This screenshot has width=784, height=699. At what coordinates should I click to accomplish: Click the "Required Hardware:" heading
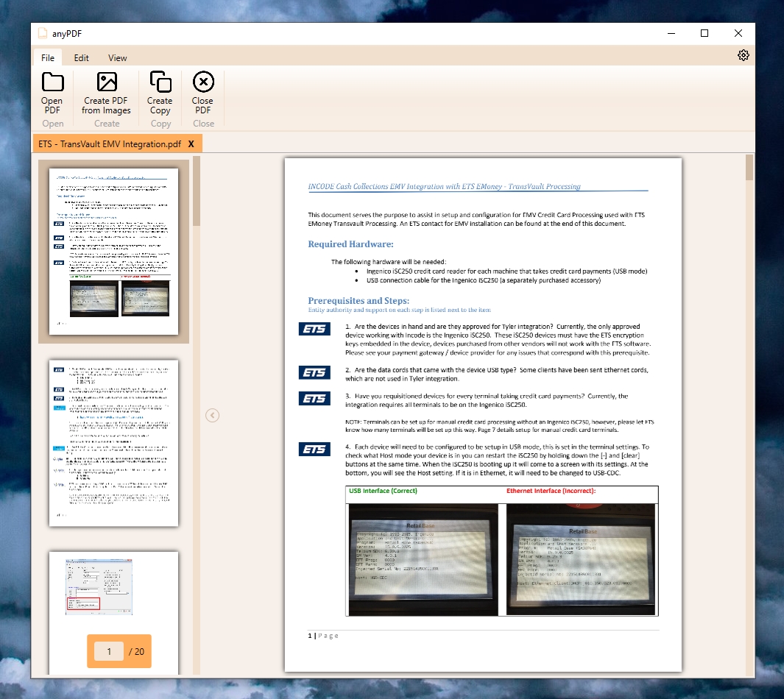[350, 244]
